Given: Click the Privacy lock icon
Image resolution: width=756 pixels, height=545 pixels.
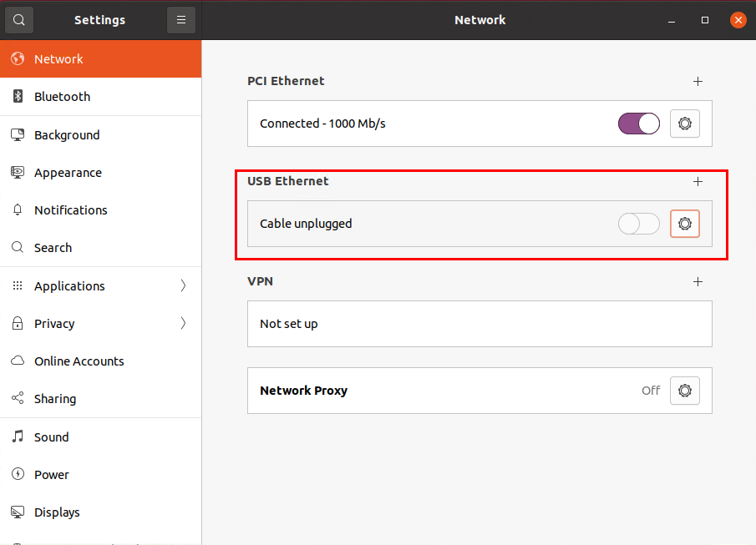Looking at the screenshot, I should pyautogui.click(x=18, y=323).
